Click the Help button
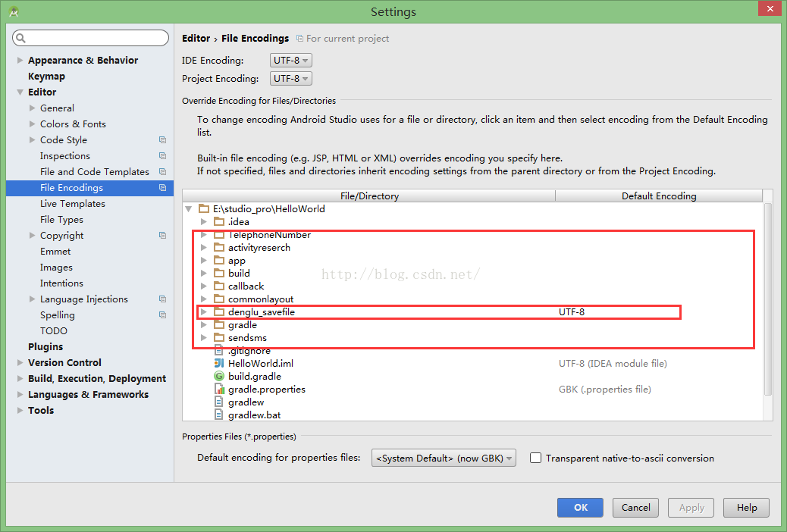 746,508
